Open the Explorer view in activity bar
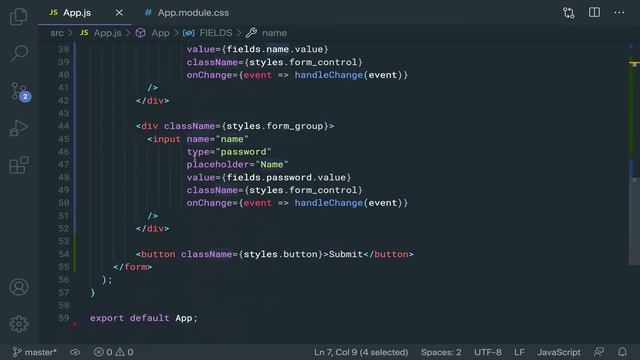The width and height of the screenshot is (640, 360). 19,17
